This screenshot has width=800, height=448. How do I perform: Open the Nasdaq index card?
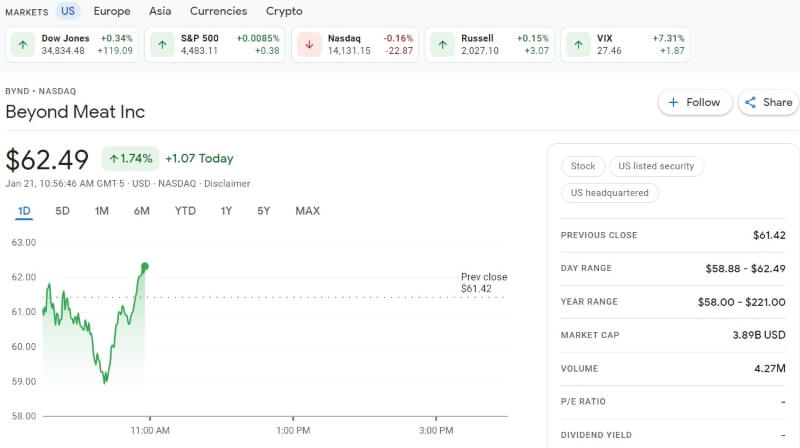355,45
